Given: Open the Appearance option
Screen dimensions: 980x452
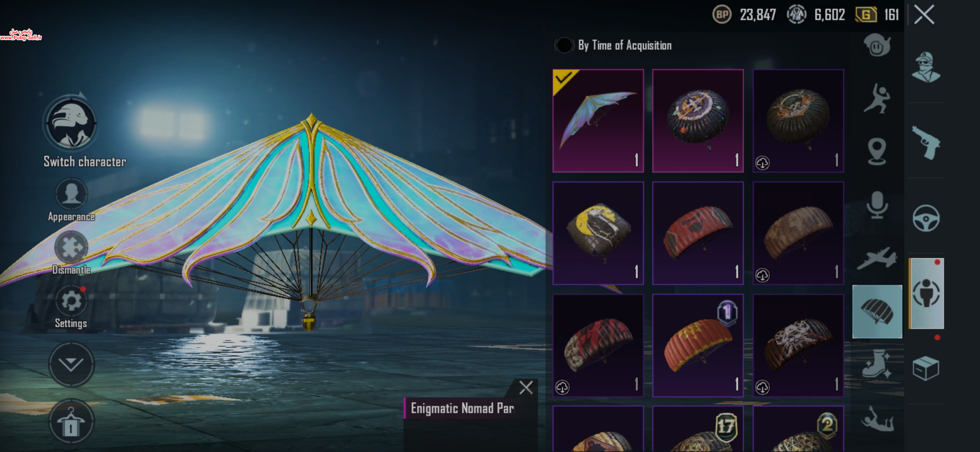Looking at the screenshot, I should [x=71, y=200].
